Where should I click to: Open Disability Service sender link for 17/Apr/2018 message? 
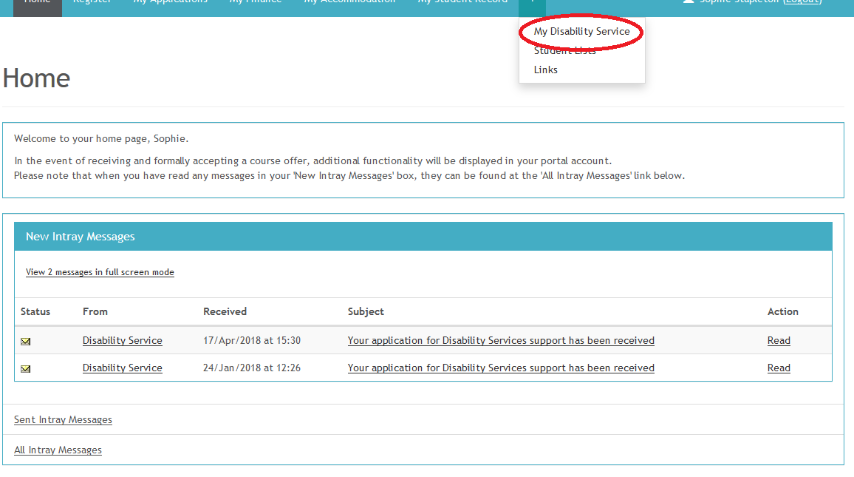click(123, 340)
